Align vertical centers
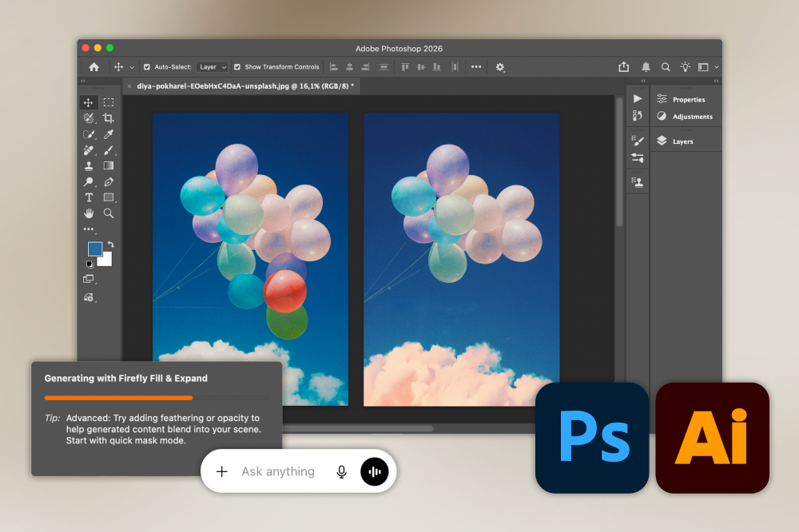The width and height of the screenshot is (799, 532). coord(421,67)
